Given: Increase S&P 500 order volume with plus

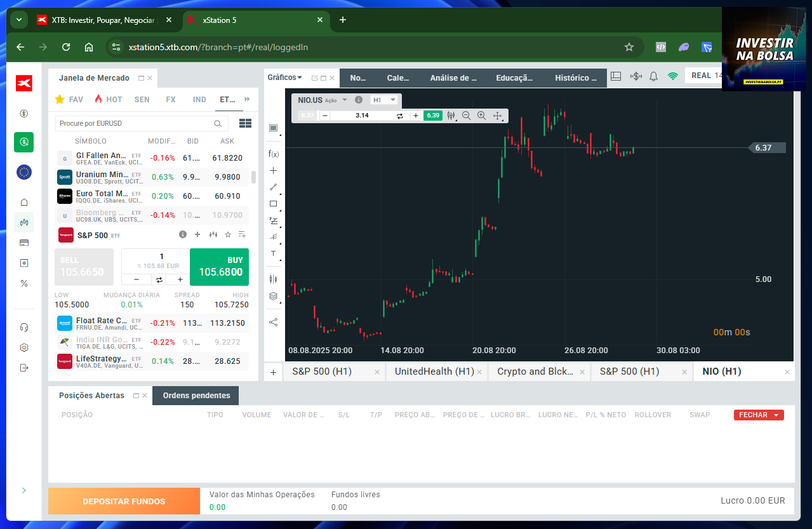Looking at the screenshot, I should pyautogui.click(x=180, y=279).
